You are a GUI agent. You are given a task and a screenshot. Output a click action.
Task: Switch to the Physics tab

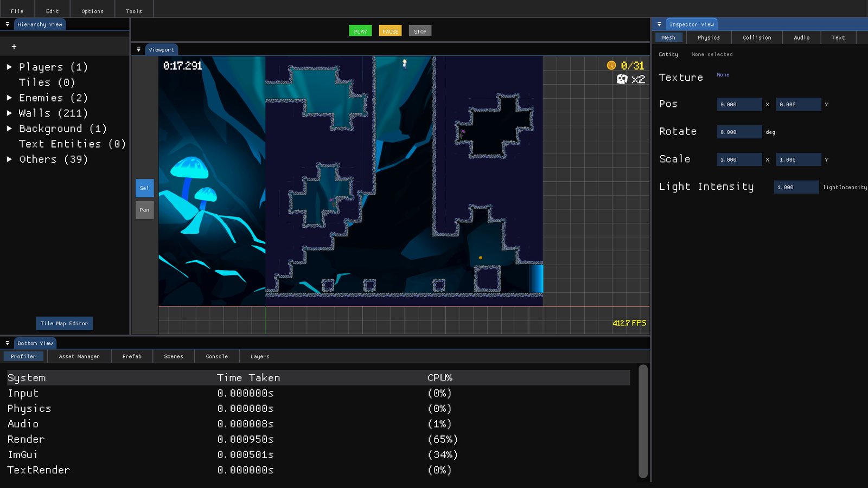[709, 37]
